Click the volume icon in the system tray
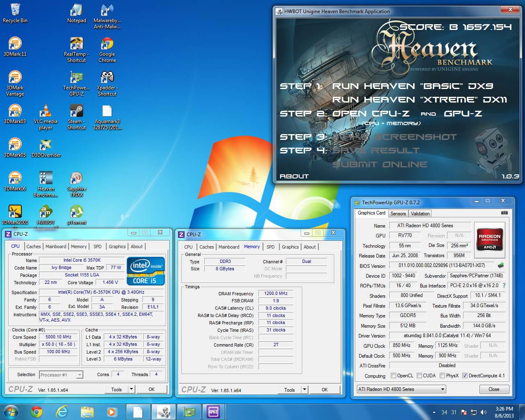This screenshot has height=420, width=525. 484,412
